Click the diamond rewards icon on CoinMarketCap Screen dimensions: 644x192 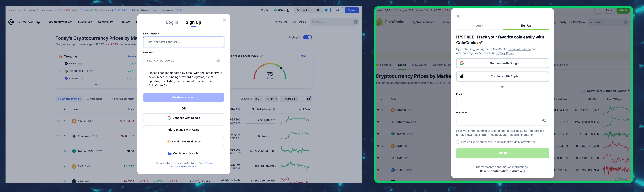[x=326, y=10]
